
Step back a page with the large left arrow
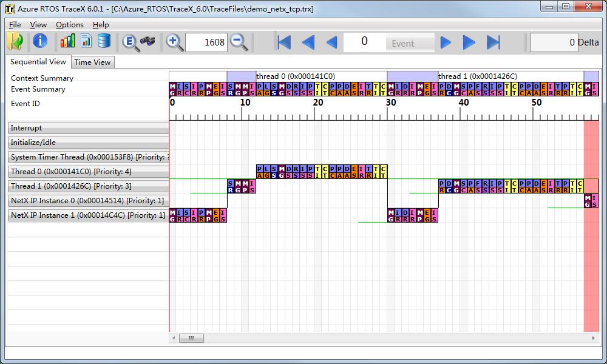click(308, 42)
